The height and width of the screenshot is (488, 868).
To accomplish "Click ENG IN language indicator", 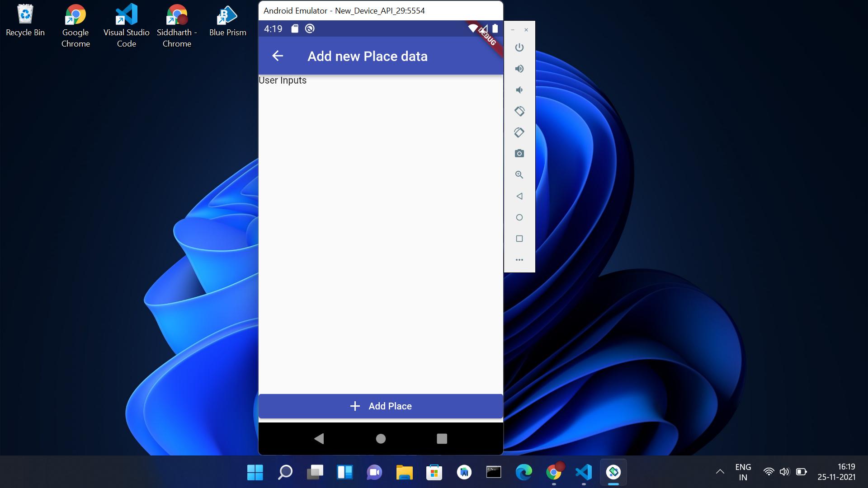I will click(743, 472).
